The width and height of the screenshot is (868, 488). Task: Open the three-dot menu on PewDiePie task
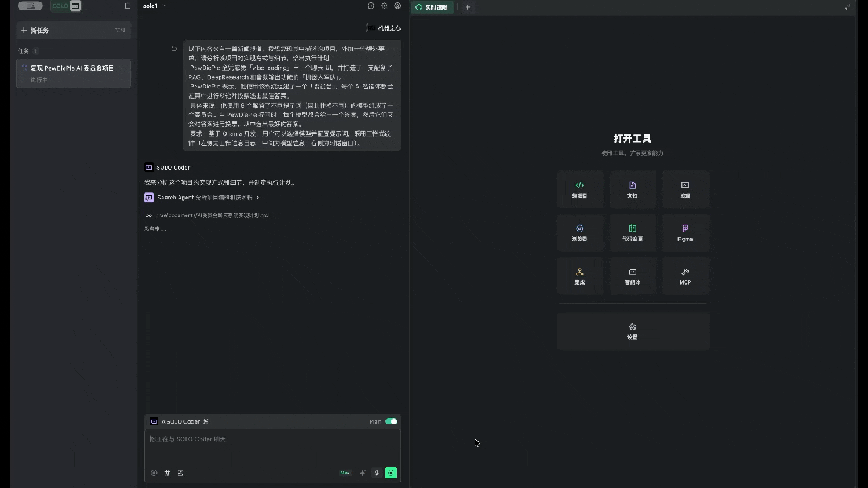[x=121, y=68]
